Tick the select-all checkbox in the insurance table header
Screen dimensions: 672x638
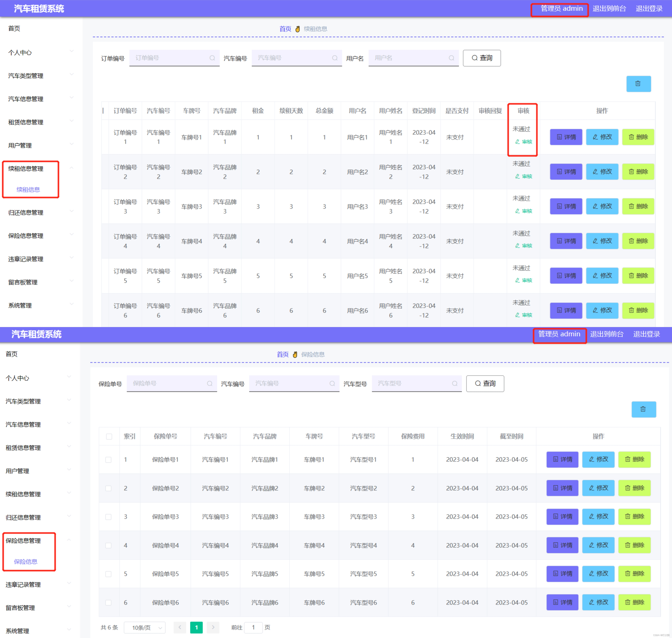click(x=109, y=436)
